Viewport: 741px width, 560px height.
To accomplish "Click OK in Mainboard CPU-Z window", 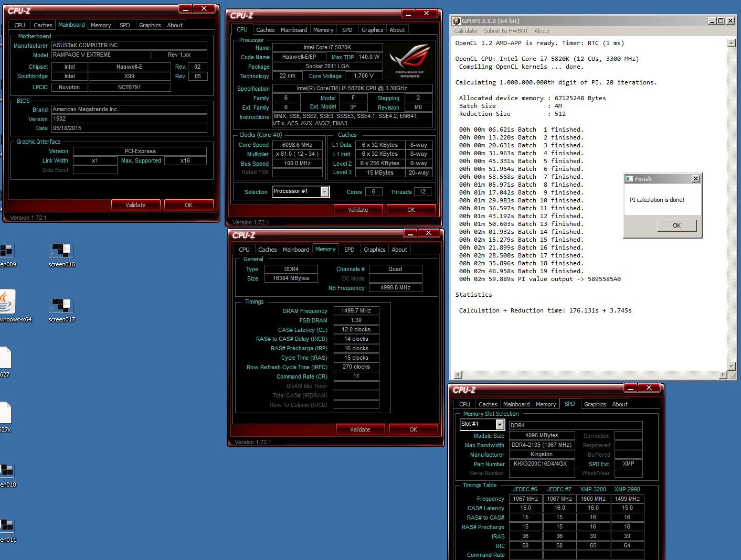I will (188, 205).
